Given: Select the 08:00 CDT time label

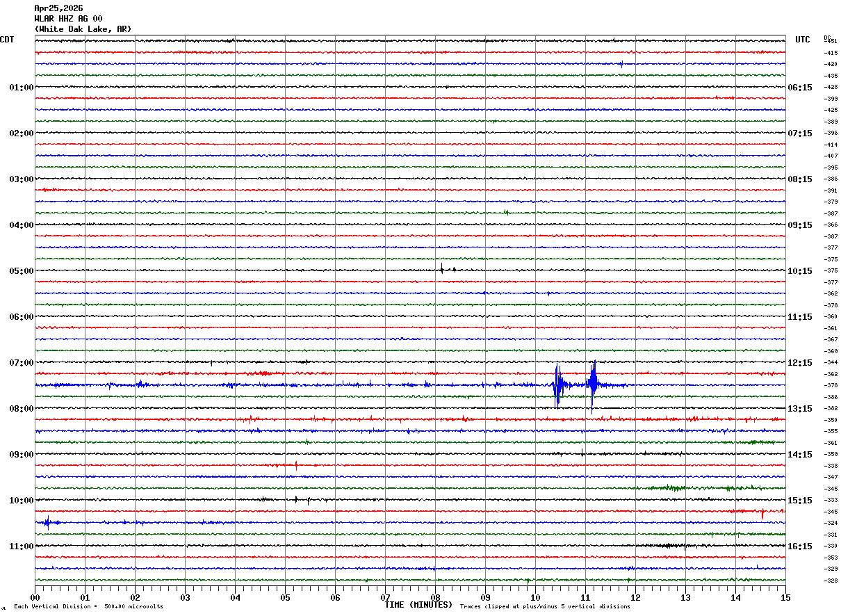Looking at the screenshot, I should point(21,409).
